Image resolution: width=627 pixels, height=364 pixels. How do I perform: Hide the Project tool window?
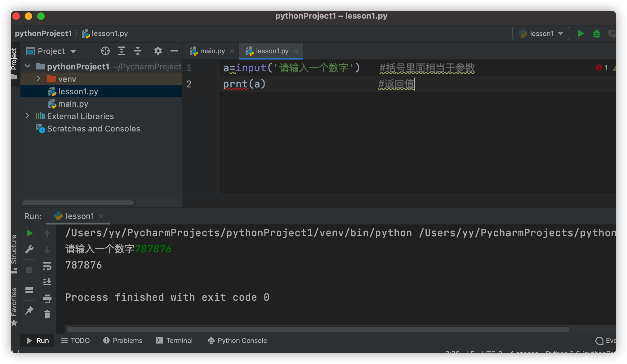174,51
